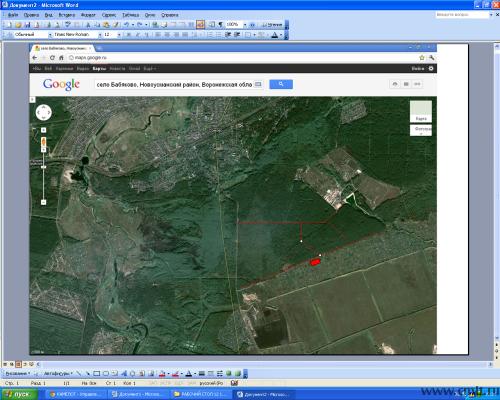Toggle the show paragraph marks icon

(x=221, y=25)
